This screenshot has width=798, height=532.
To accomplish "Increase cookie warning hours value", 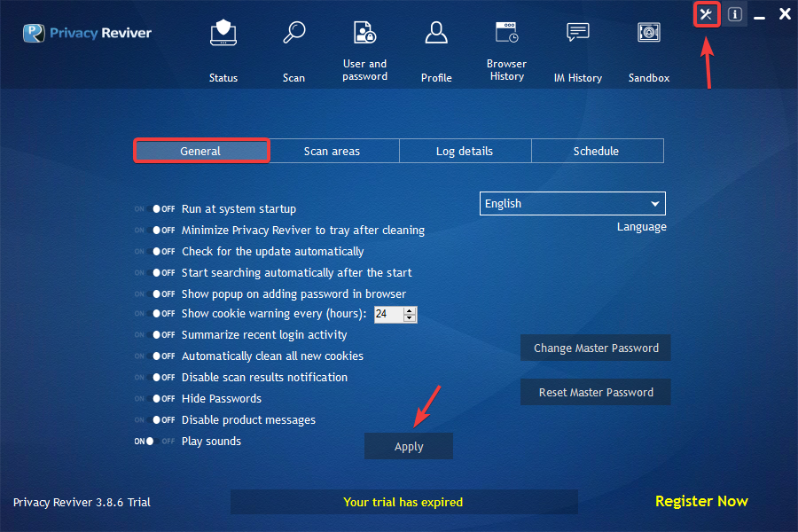I will (409, 310).
